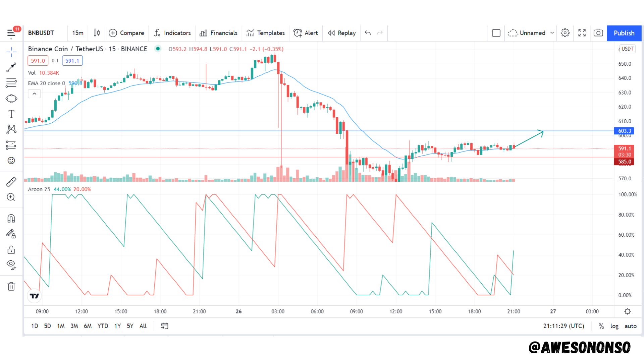Screen dimensions: 644x362
Task: Click the trash remove drawings icon
Action: pos(11,287)
